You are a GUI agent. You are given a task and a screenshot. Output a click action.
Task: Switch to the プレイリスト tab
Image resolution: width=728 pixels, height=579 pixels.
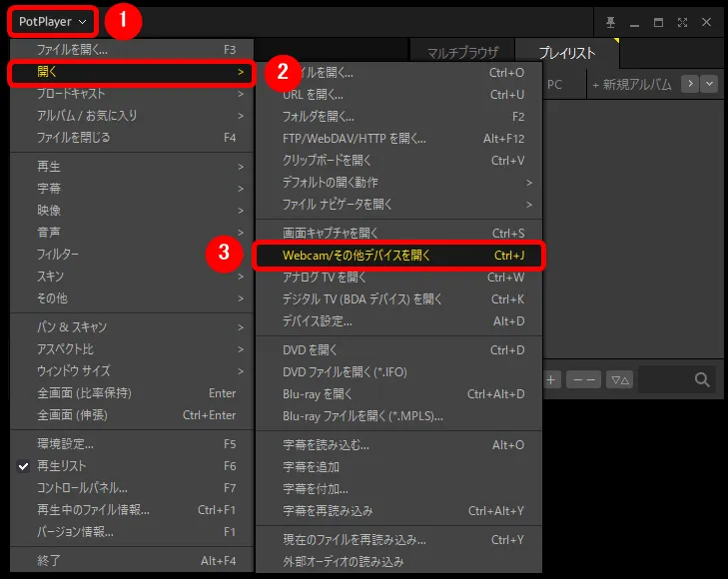(567, 53)
